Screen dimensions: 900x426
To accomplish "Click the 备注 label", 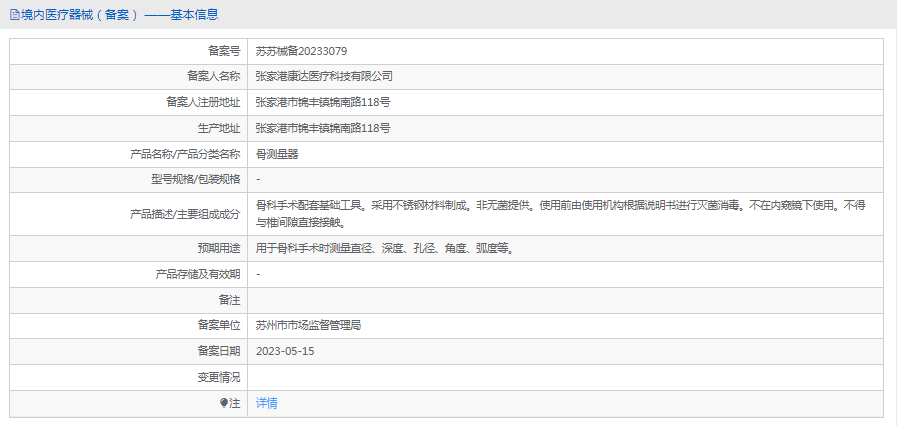I will pyautogui.click(x=230, y=300).
